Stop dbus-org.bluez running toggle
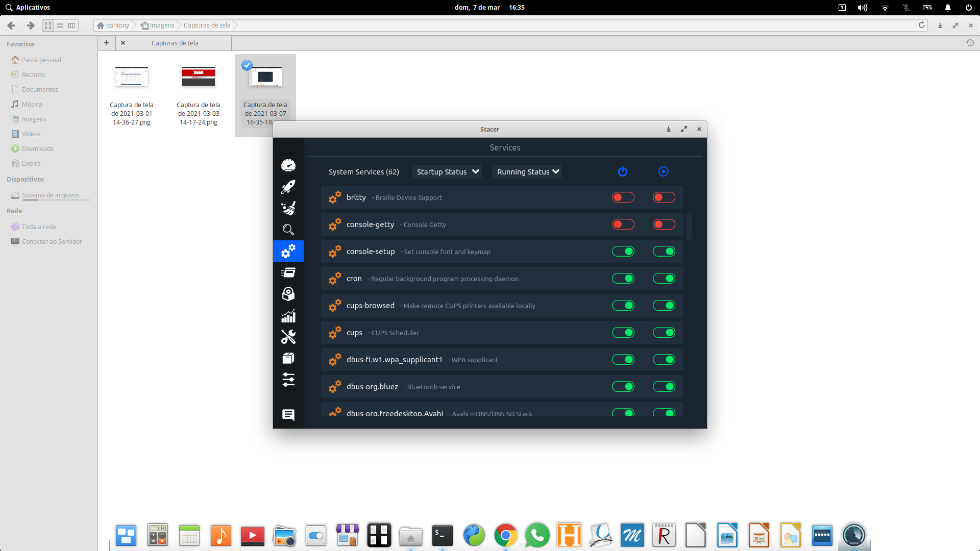The width and height of the screenshot is (980, 551). [x=664, y=387]
